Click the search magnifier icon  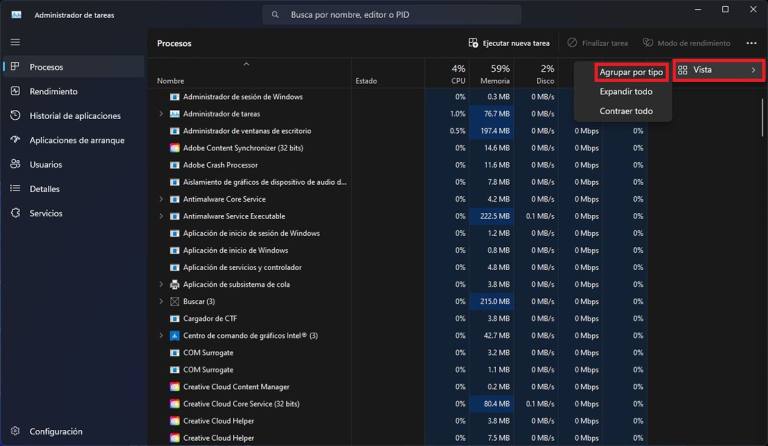click(x=275, y=15)
